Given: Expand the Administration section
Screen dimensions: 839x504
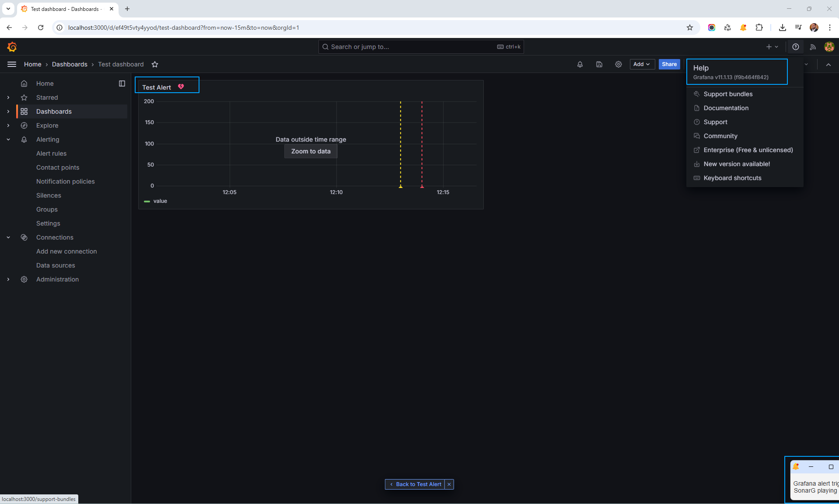Looking at the screenshot, I should coord(8,279).
